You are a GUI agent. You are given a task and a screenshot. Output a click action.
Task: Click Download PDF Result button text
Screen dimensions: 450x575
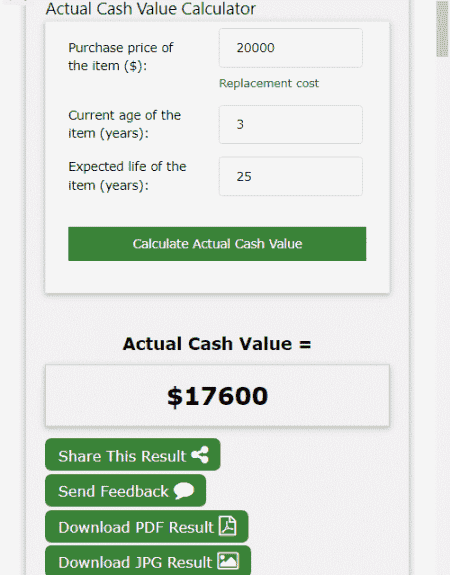point(136,527)
